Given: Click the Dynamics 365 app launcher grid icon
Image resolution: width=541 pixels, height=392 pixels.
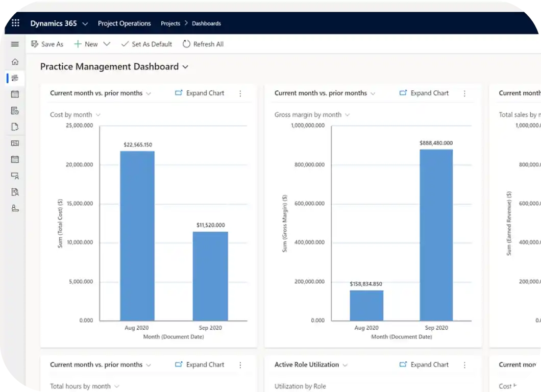Looking at the screenshot, I should pyautogui.click(x=15, y=23).
